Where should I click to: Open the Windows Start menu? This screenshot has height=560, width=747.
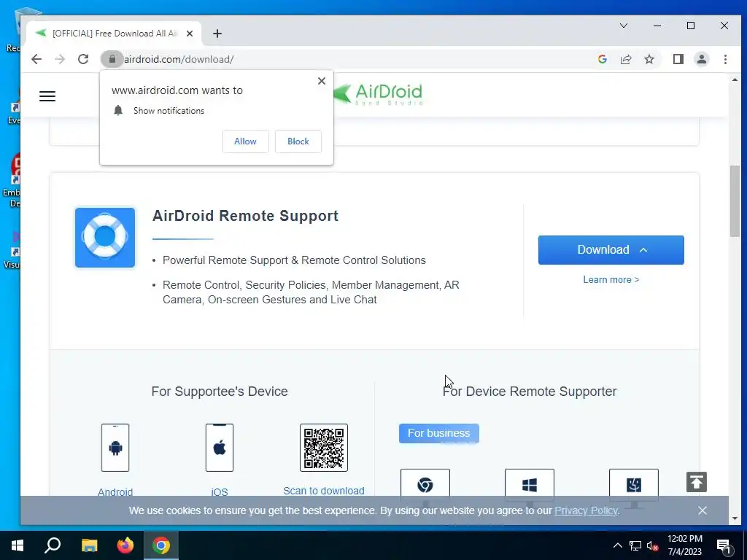(18, 545)
